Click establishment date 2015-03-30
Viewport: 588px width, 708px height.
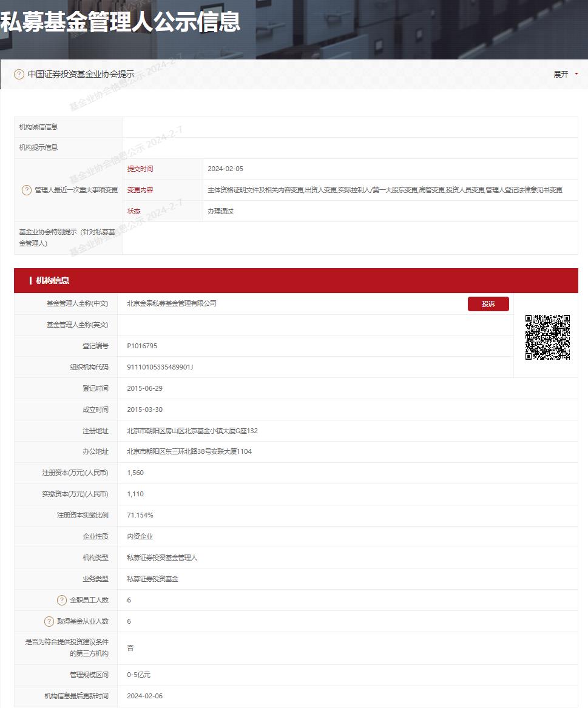144,410
